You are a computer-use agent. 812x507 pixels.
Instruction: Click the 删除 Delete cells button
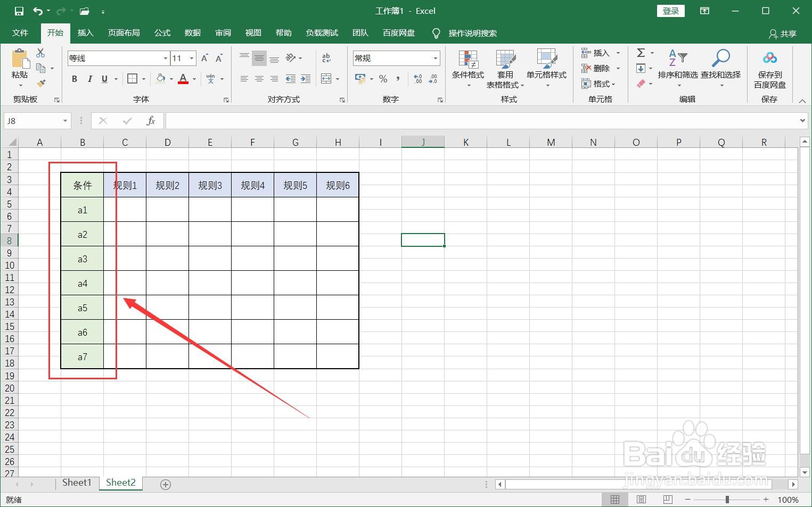(596, 68)
